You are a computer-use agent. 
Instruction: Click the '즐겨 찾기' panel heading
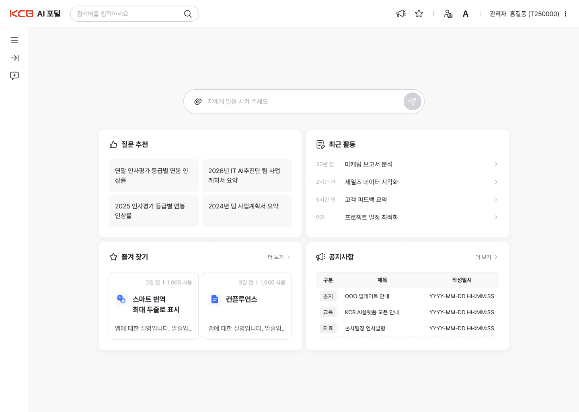pos(135,257)
